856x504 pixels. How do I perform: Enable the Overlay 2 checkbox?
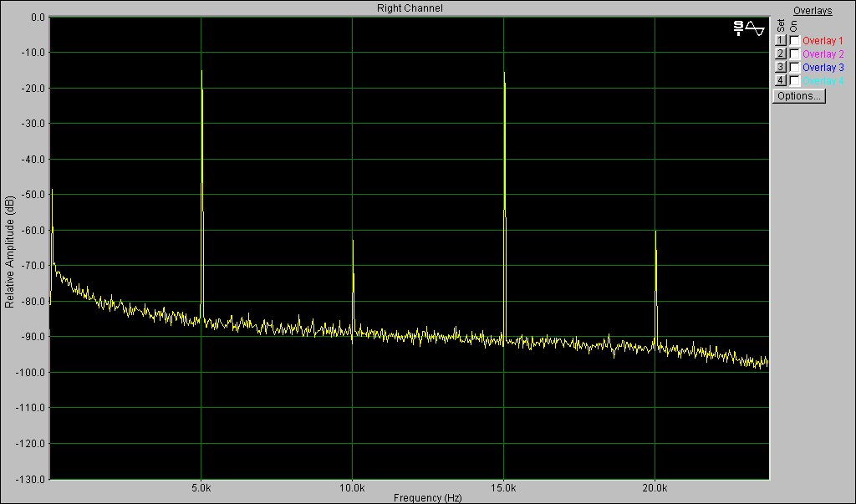point(795,54)
